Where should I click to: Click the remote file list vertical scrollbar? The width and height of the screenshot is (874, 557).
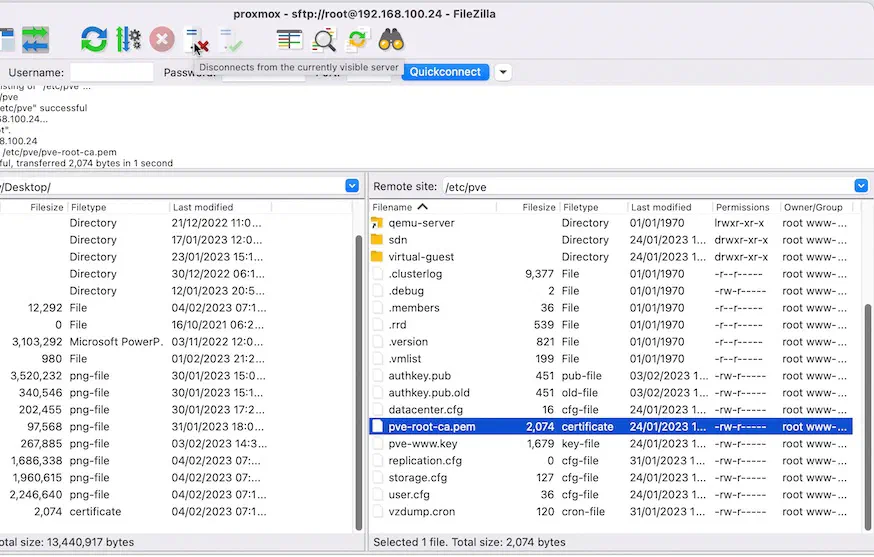pos(868,416)
